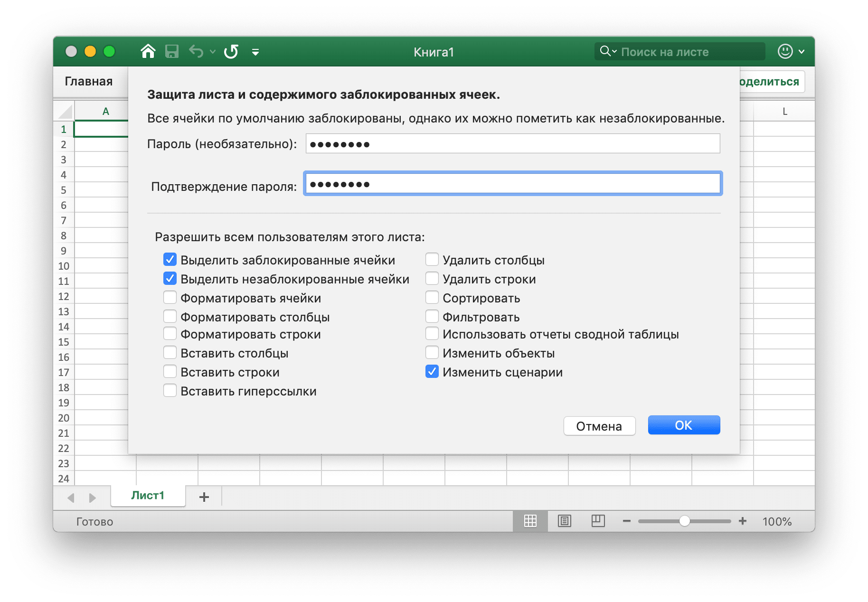
Task: Tick the Сортировать checkbox
Action: 432,297
